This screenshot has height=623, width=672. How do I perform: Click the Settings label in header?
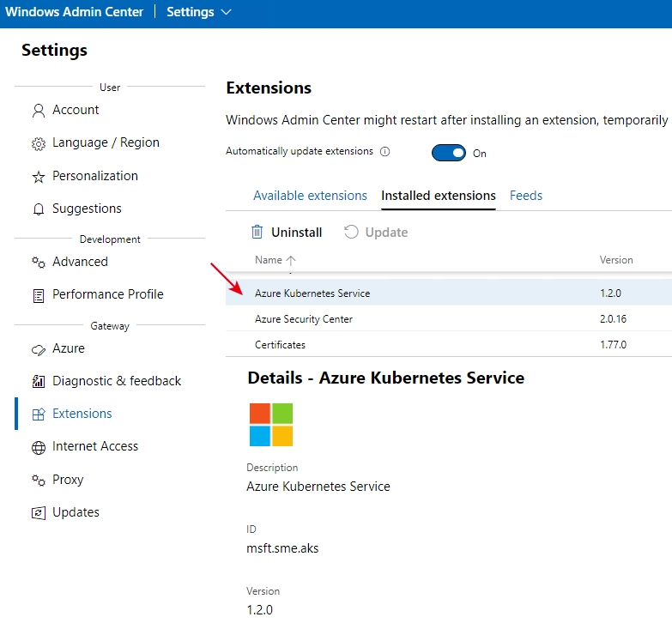[191, 12]
